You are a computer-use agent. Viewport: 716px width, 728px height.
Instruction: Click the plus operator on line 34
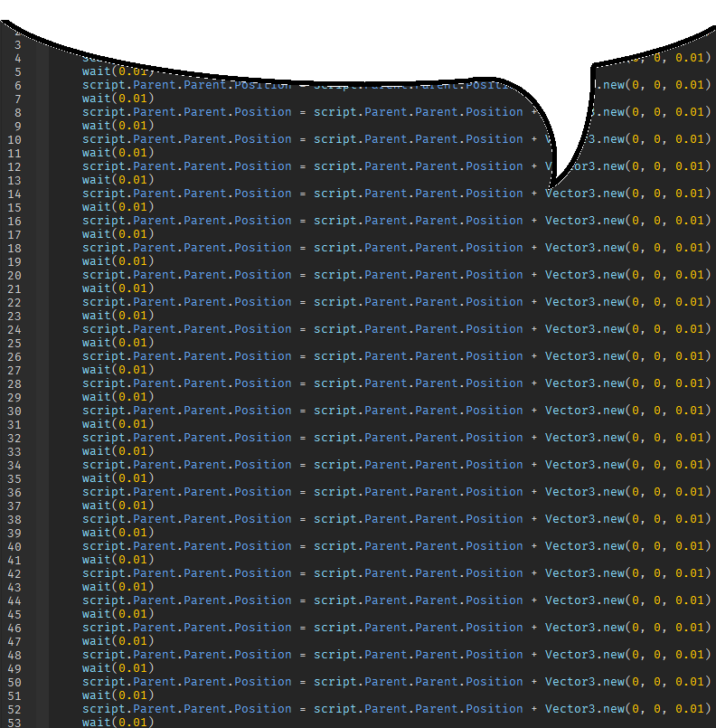(534, 465)
